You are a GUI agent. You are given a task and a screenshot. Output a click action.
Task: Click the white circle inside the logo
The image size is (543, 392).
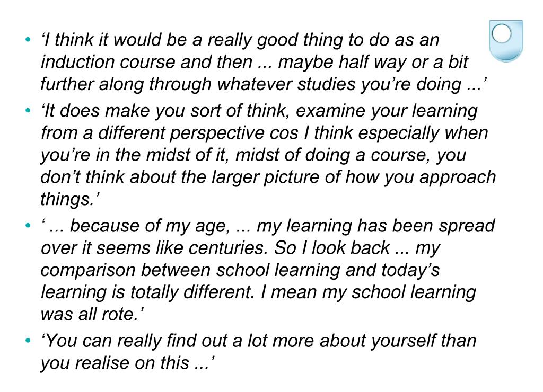point(502,33)
